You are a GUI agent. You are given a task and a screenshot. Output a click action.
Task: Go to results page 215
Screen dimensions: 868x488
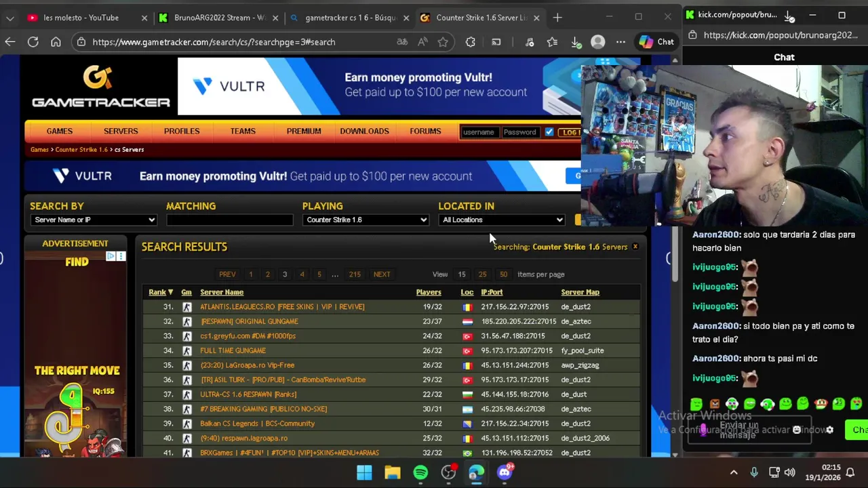(355, 274)
